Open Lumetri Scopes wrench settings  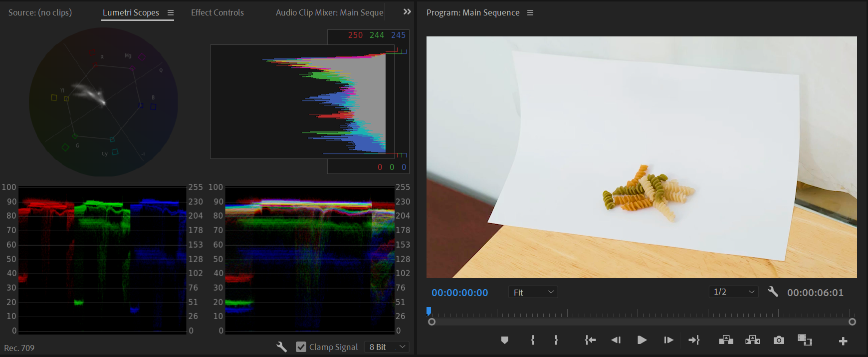tap(282, 347)
